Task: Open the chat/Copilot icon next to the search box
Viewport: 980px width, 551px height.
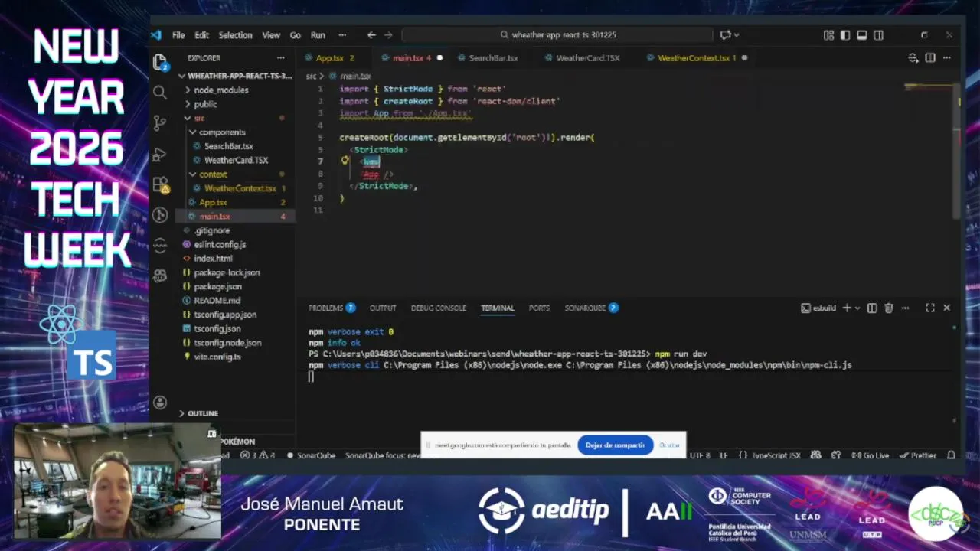Action: pos(725,35)
